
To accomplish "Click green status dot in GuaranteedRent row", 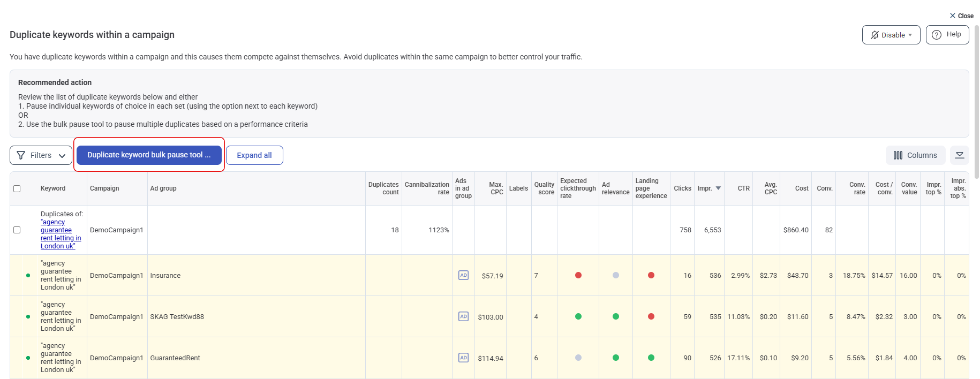I will [x=28, y=358].
